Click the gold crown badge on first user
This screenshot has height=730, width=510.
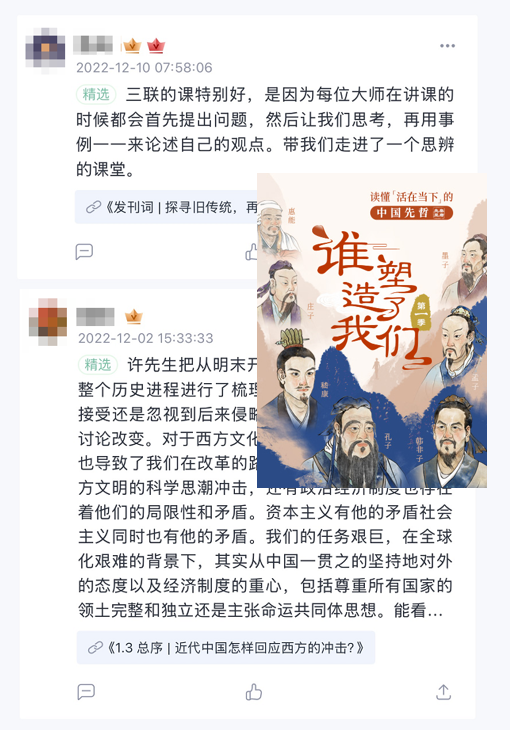point(132,46)
